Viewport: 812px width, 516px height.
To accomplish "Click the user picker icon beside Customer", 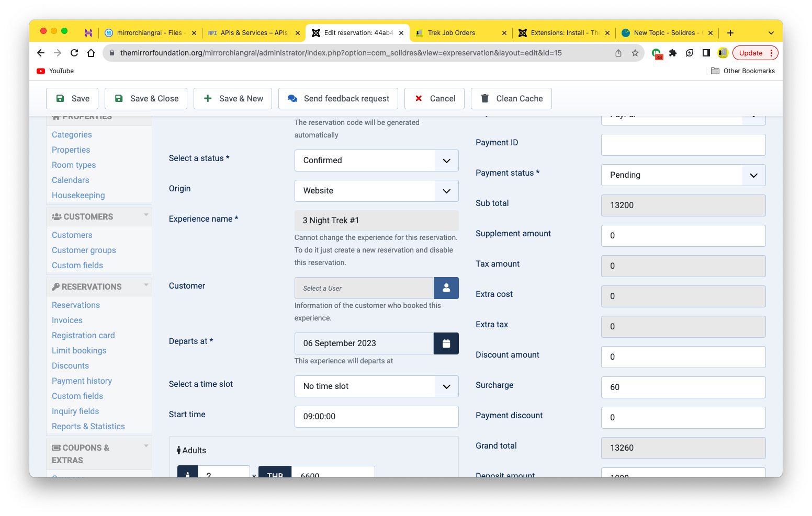I will coord(446,288).
